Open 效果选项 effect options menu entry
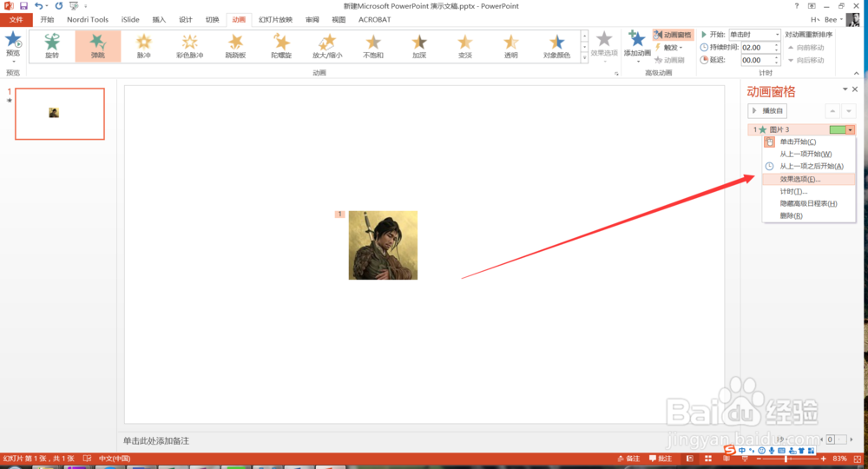Viewport: 868px width, 469px height. (x=809, y=179)
